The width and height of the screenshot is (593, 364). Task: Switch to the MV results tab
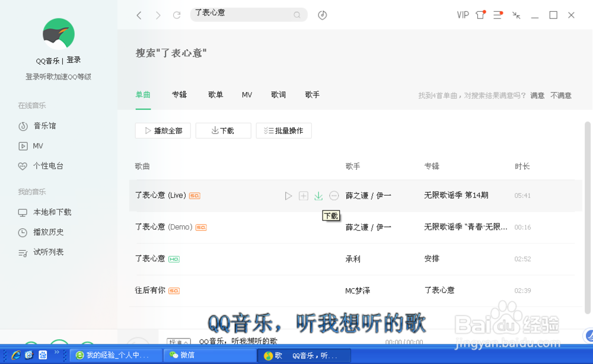tap(247, 95)
